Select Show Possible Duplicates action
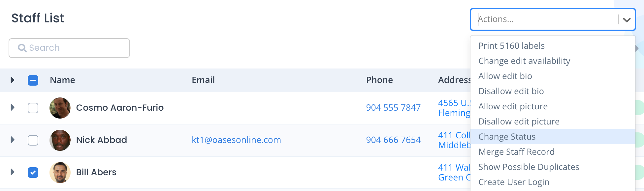Viewport: 644px width, 191px height. pyautogui.click(x=529, y=167)
